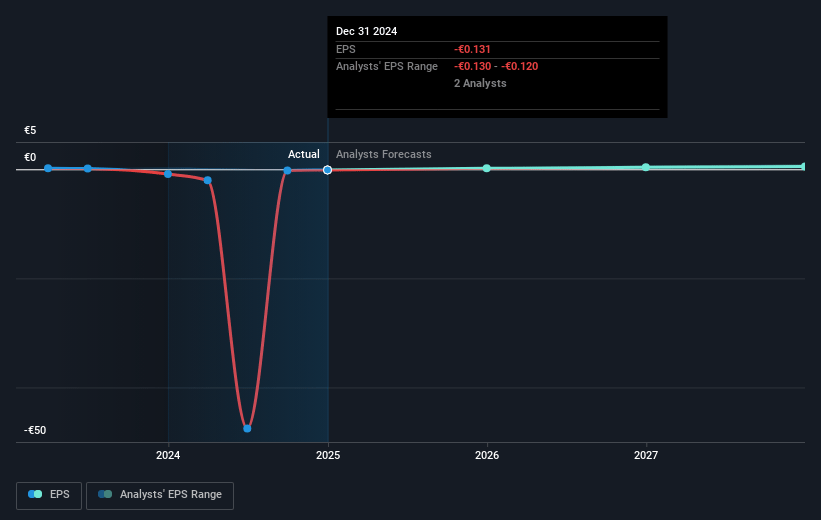
Task: Select the second EPS data point from the left
Action: click(x=87, y=168)
